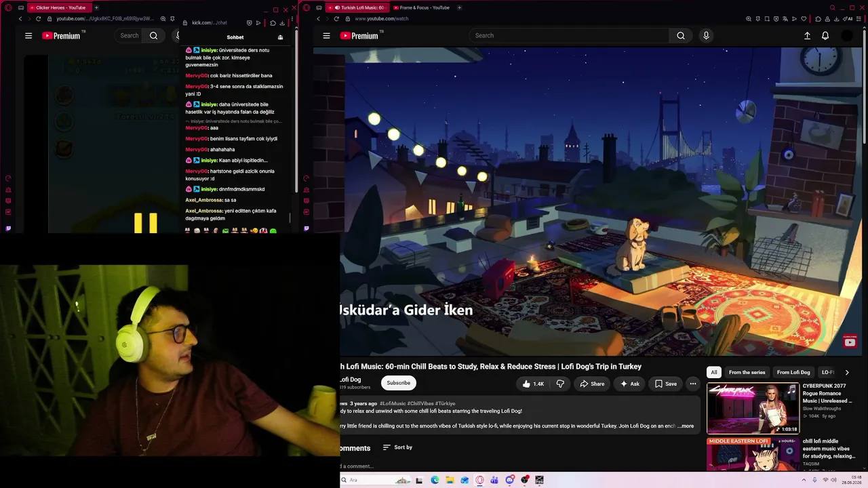868x488 pixels.
Task: Open a new tab in the right browser window
Action: coord(459,7)
